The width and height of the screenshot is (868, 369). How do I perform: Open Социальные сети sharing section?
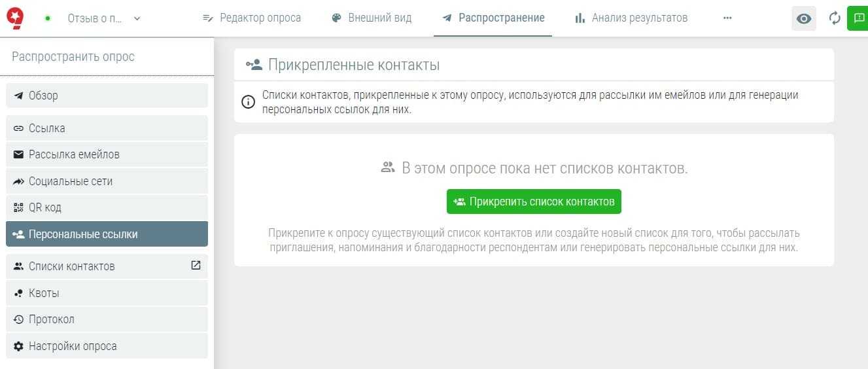107,181
